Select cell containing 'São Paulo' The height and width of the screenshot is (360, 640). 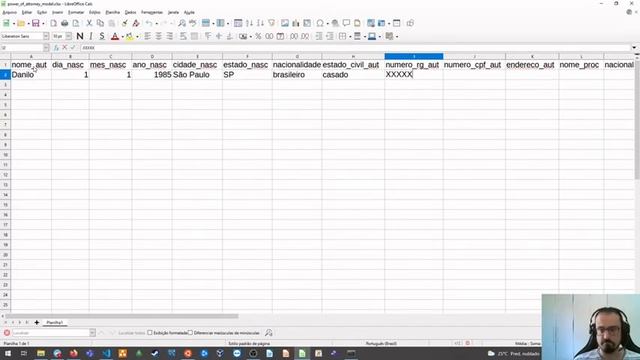(197, 75)
